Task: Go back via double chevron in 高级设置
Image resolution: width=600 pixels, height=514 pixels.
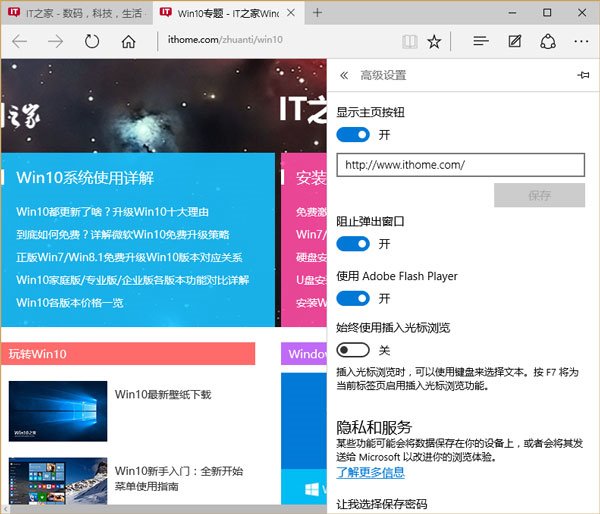Action: tap(344, 75)
